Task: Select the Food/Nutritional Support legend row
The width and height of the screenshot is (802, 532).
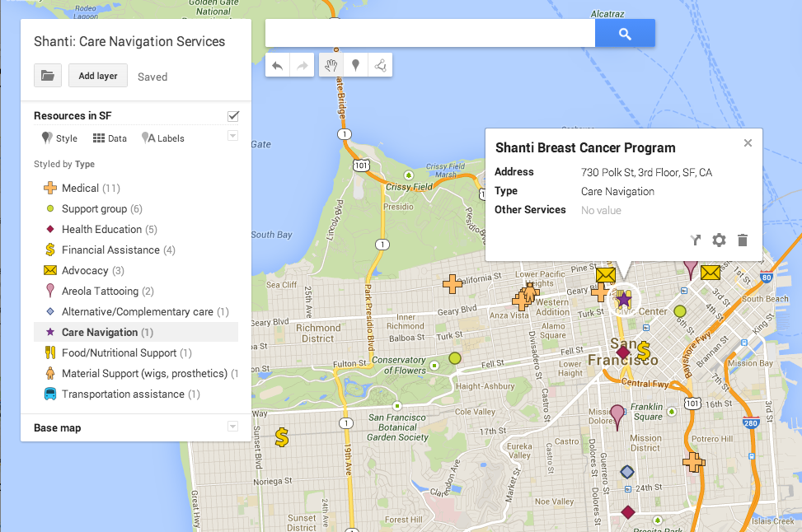Action: tap(135, 352)
